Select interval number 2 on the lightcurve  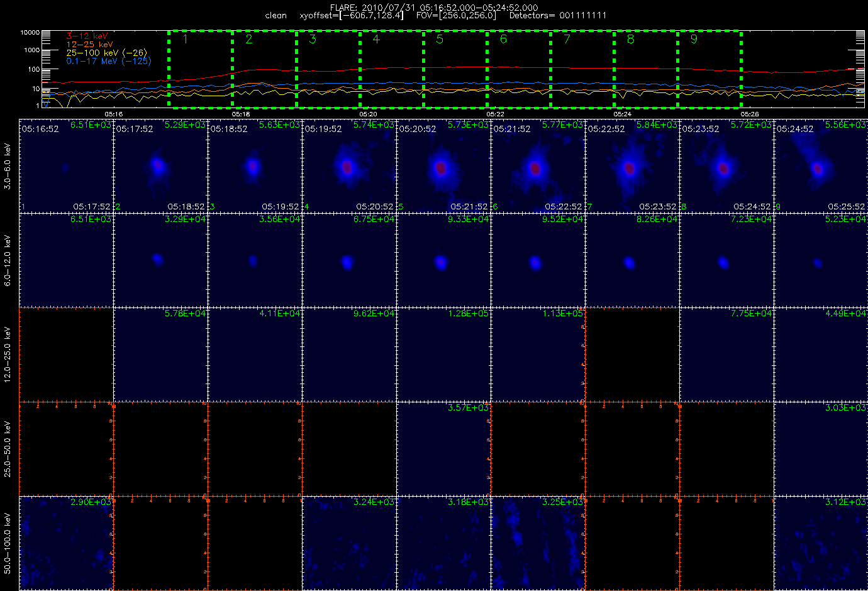coord(249,40)
